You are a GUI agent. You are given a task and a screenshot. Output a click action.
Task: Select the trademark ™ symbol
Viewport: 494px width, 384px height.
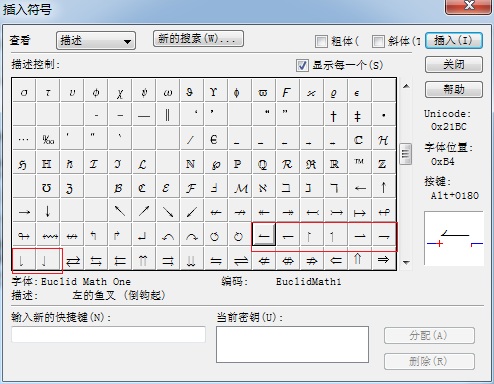click(x=360, y=163)
